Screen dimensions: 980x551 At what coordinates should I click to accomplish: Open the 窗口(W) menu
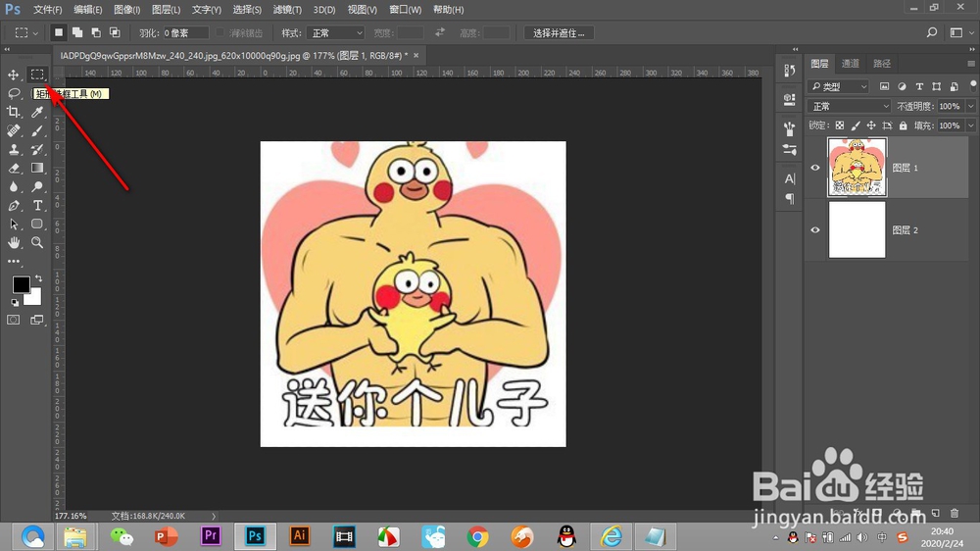click(405, 10)
